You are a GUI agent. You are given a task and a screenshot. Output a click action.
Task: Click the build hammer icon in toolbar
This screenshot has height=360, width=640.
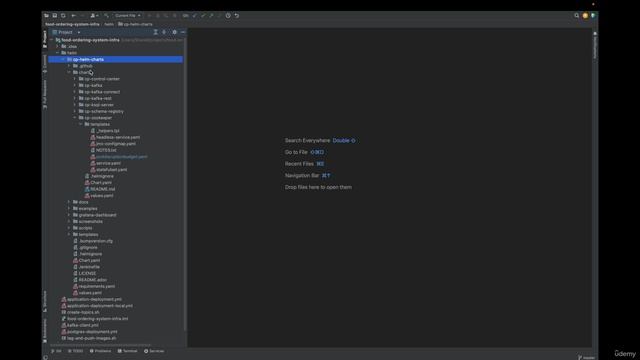point(106,16)
